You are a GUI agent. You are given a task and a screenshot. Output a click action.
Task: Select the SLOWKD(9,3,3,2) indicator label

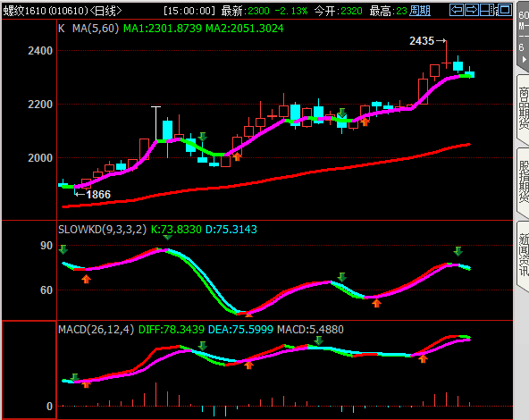pos(102,230)
